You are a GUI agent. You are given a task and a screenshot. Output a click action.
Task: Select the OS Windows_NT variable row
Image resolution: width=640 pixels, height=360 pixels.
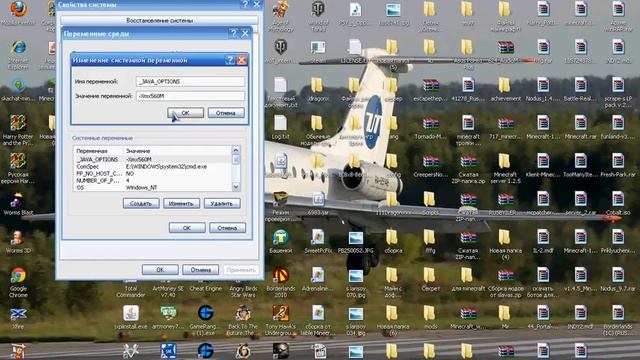(x=153, y=187)
